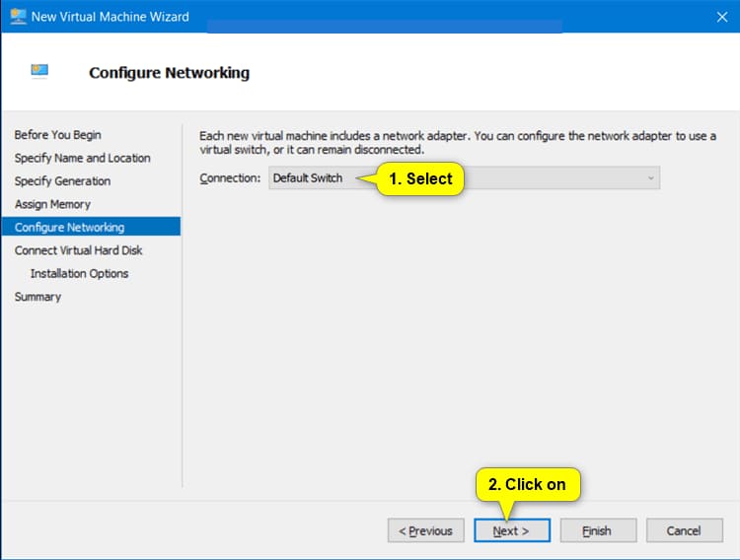Cancel the virtual machine wizard
This screenshot has width=740, height=560.
click(x=683, y=530)
